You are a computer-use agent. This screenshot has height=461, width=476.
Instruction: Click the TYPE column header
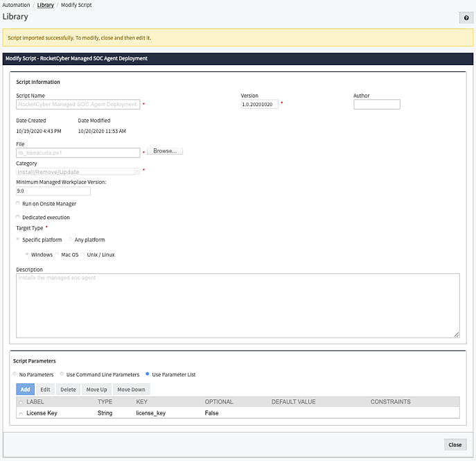pyautogui.click(x=105, y=402)
